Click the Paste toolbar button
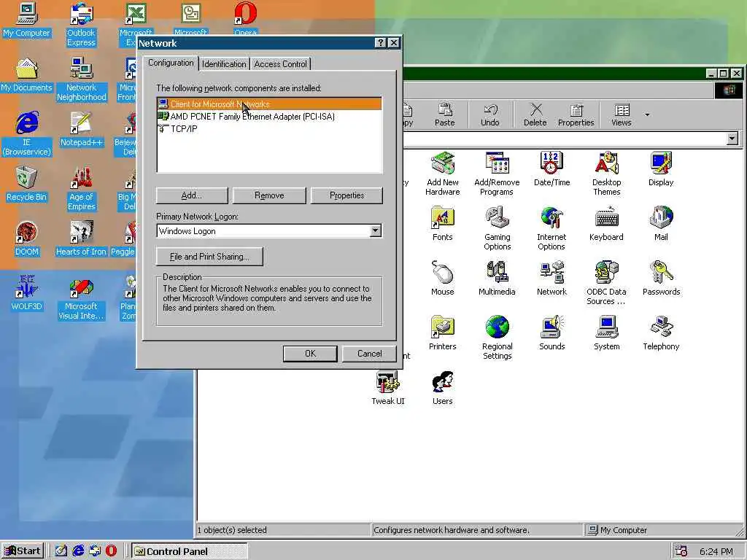747x560 pixels. click(x=445, y=114)
